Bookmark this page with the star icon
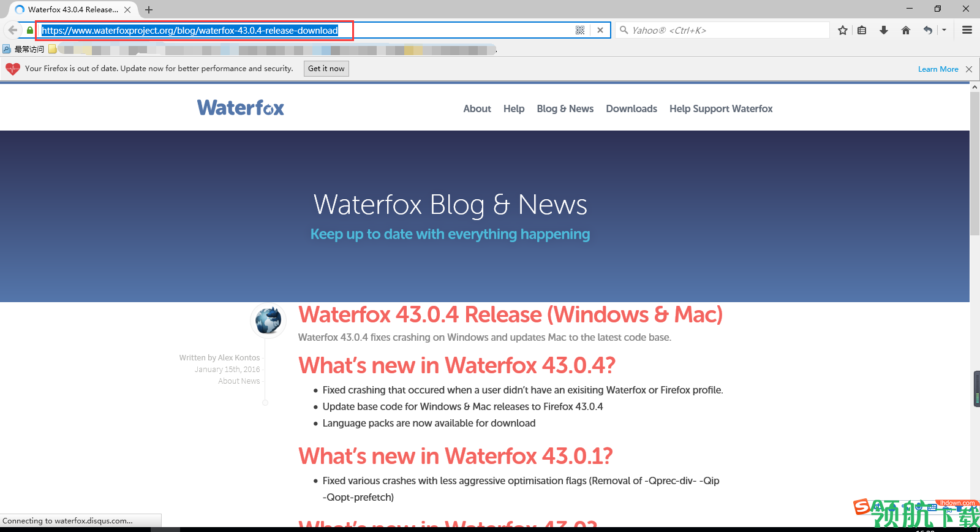 click(843, 30)
